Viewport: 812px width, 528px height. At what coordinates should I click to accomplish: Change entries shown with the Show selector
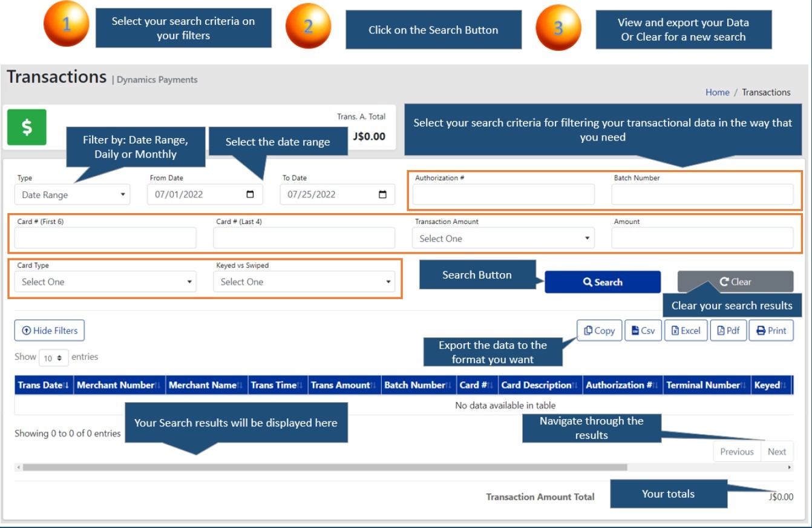(54, 357)
